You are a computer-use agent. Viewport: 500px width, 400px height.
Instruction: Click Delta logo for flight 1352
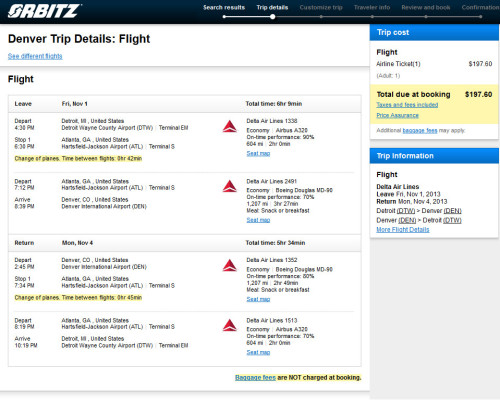click(230, 265)
